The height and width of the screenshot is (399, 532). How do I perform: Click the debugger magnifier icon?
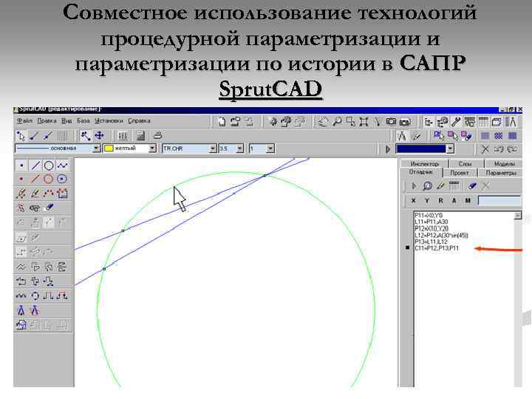[x=428, y=186]
